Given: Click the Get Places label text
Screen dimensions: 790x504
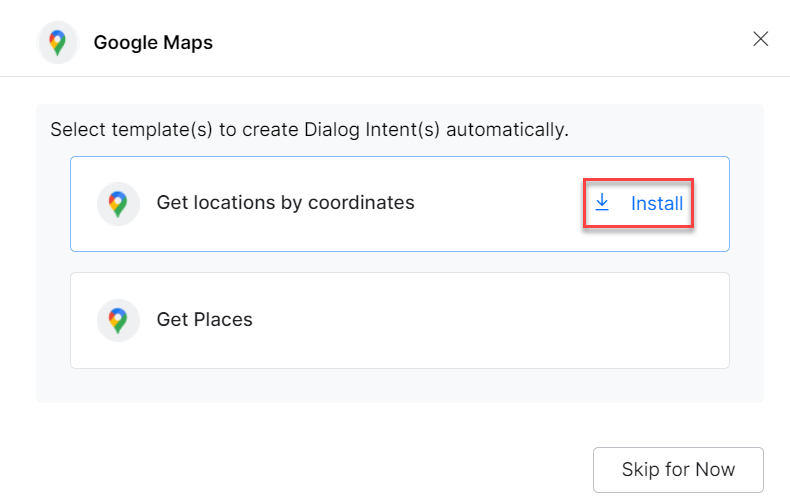Looking at the screenshot, I should click(x=204, y=320).
